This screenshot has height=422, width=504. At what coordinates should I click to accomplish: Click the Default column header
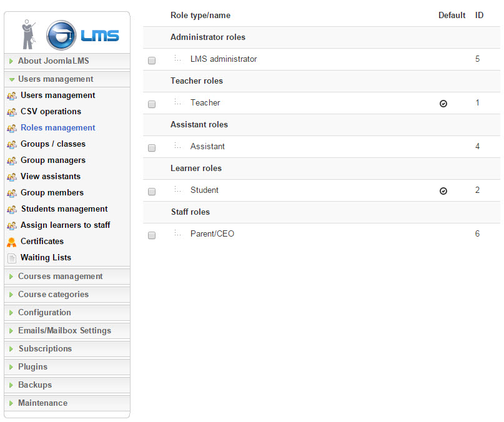(x=452, y=16)
